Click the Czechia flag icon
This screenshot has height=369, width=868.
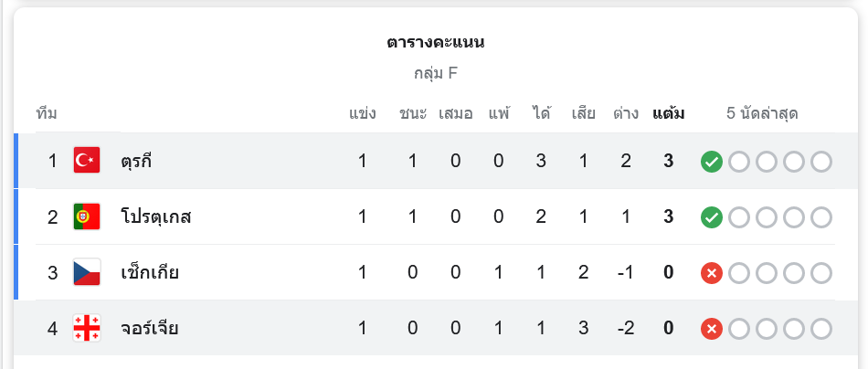(x=87, y=272)
